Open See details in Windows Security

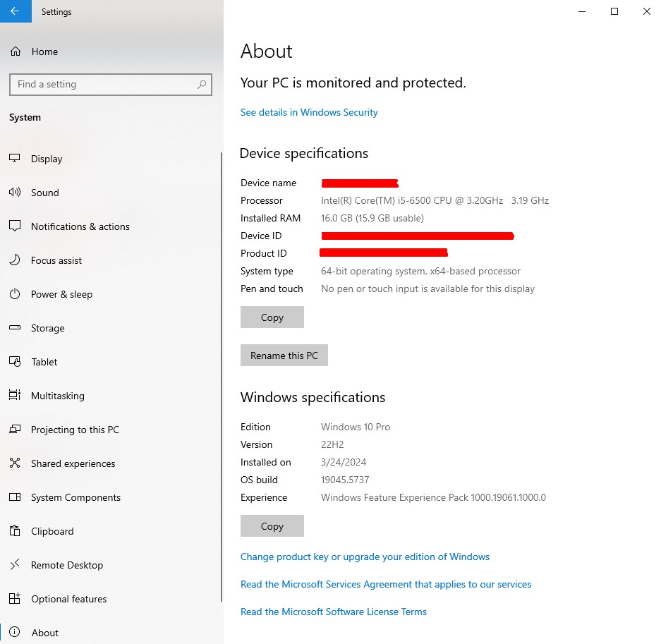click(x=309, y=113)
